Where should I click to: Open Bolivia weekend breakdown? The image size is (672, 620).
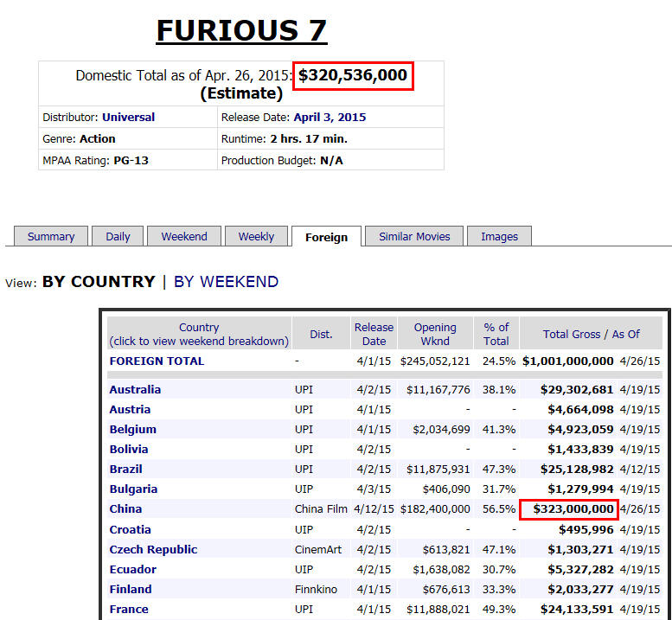(x=129, y=449)
